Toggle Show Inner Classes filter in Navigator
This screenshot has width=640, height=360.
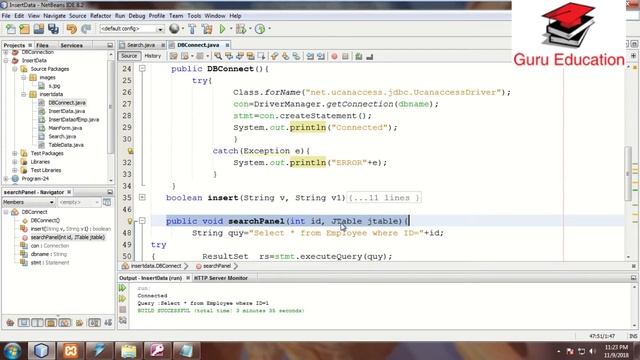coord(64,323)
